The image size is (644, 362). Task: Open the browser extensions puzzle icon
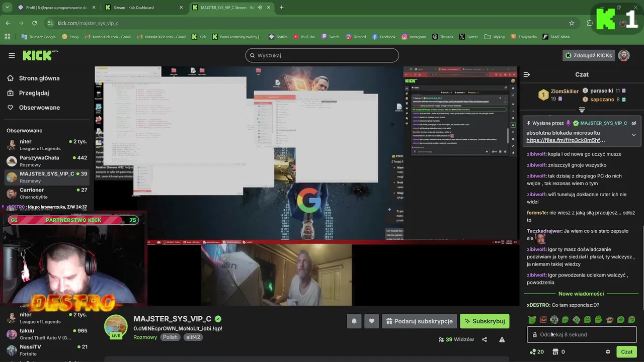pyautogui.click(x=590, y=23)
